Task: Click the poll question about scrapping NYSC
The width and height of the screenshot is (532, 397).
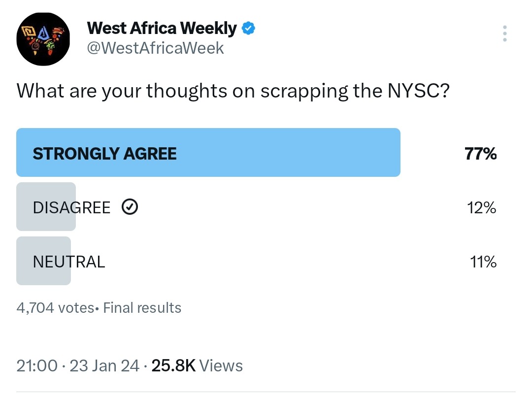Action: tap(233, 91)
